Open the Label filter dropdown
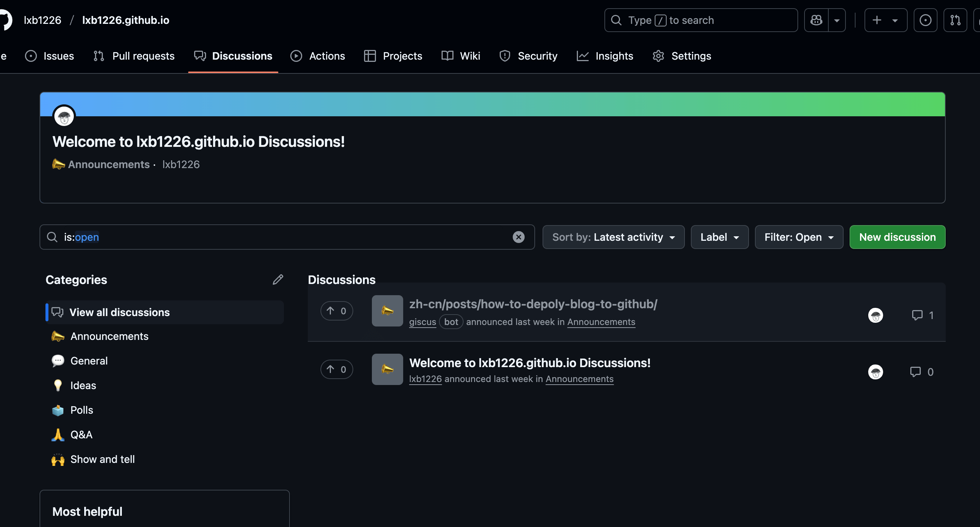The height and width of the screenshot is (527, 980). [x=720, y=237]
